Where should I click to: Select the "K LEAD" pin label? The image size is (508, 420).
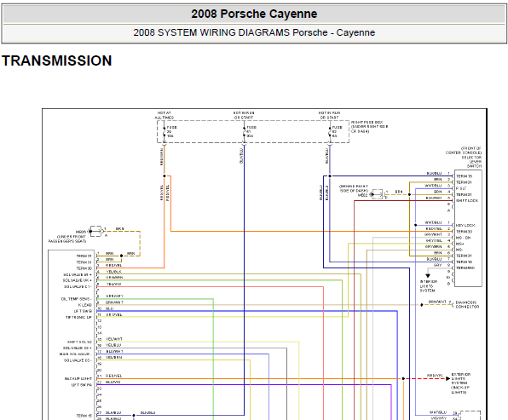(85, 305)
